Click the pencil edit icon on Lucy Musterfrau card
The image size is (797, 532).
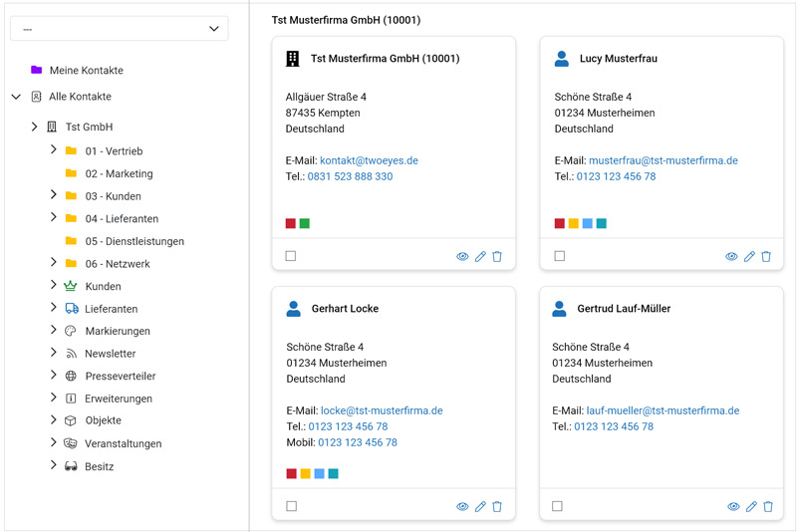pos(749,257)
